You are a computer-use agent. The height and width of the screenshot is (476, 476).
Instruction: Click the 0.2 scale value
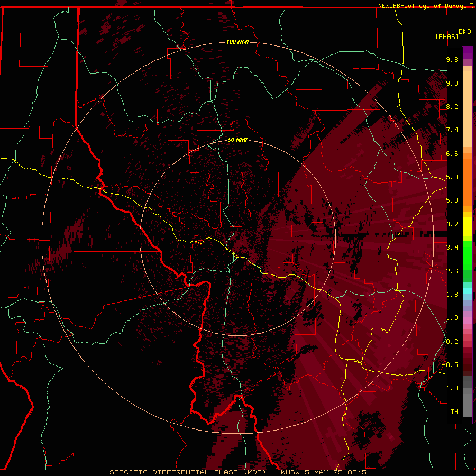pyautogui.click(x=452, y=342)
